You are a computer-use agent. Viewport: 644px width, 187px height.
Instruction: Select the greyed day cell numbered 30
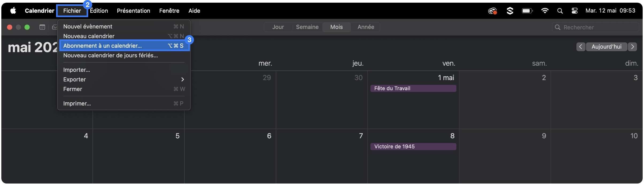click(x=322, y=100)
